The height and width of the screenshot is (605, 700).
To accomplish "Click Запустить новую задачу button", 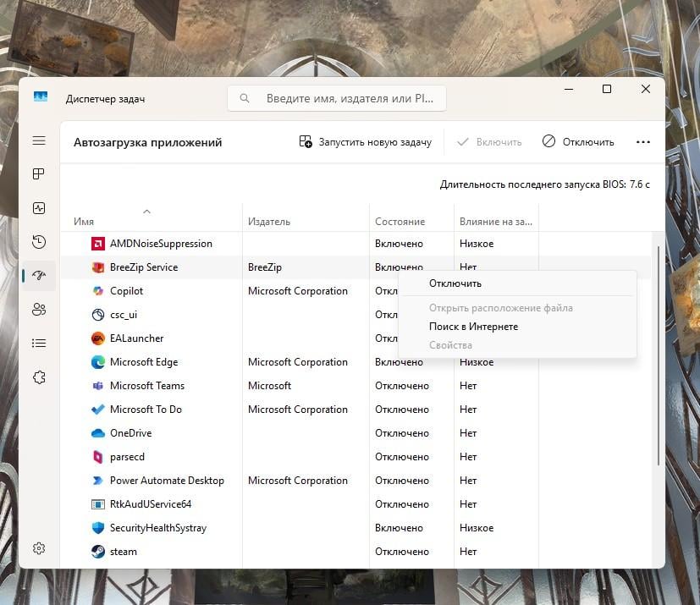I will pyautogui.click(x=365, y=142).
